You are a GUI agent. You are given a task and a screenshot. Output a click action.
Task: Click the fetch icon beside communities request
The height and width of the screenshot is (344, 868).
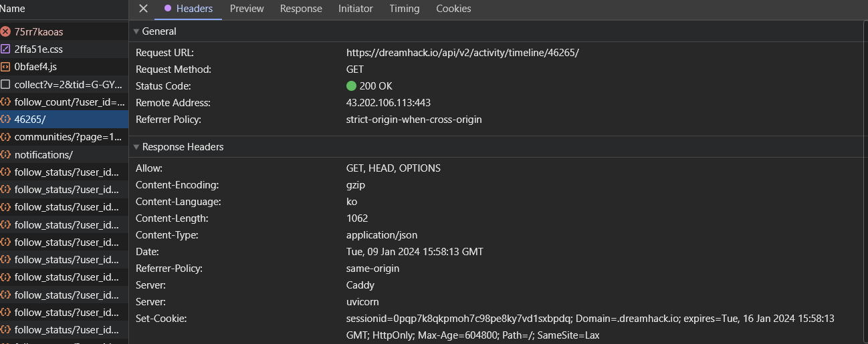point(6,137)
